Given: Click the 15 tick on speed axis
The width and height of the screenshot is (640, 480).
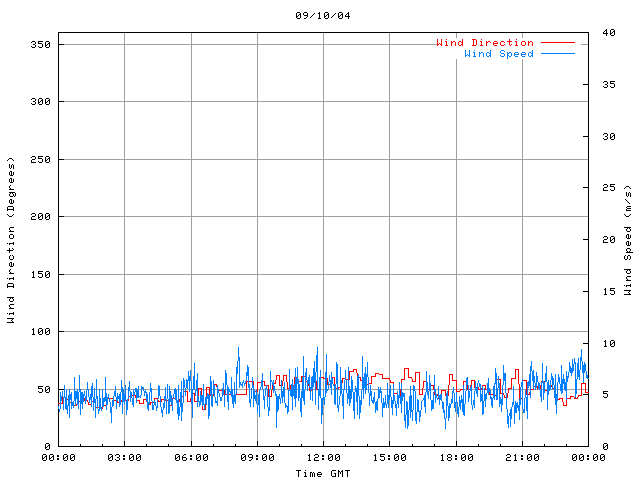Looking at the screenshot, I should pyautogui.click(x=609, y=291).
